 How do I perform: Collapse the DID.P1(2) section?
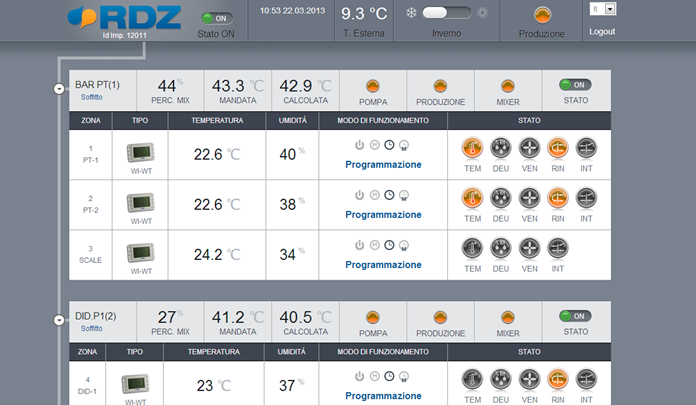(61, 319)
